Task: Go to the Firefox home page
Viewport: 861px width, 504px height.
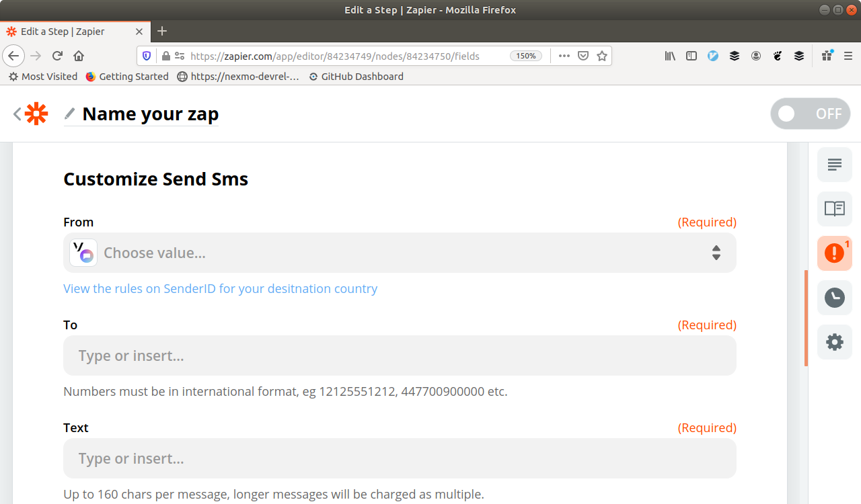Action: pyautogui.click(x=79, y=56)
